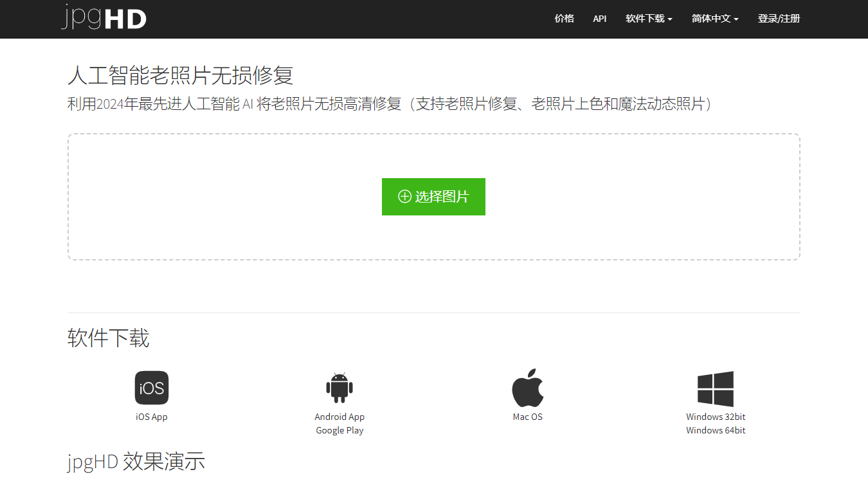Viewport: 868px width, 490px height.
Task: Open the iOS App link
Action: pyautogui.click(x=152, y=417)
